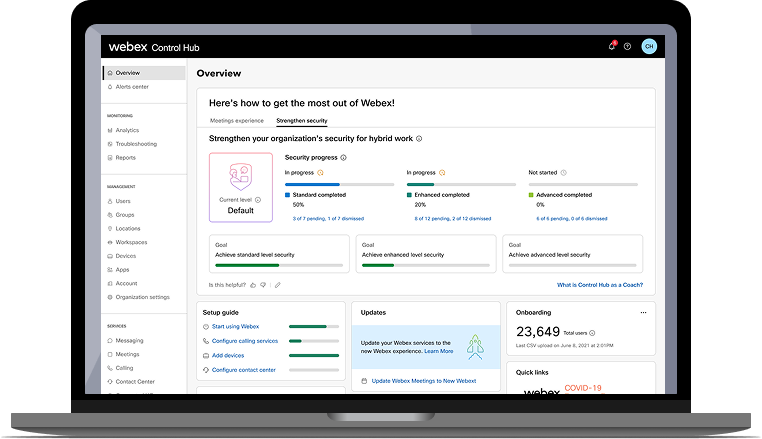The image size is (762, 439).
Task: Click the Calling phone icon in sidebar
Action: (x=110, y=368)
